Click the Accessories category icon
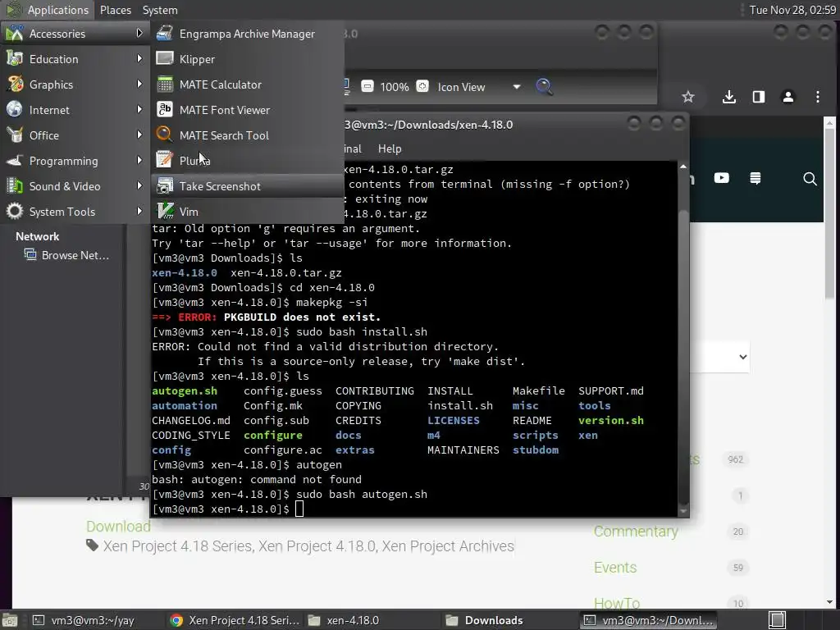The height and width of the screenshot is (630, 840). point(15,33)
